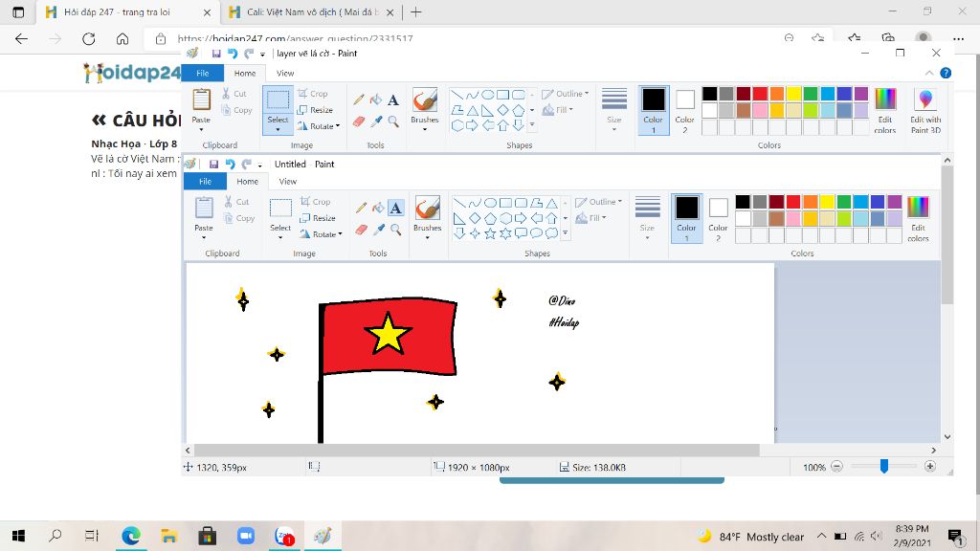Open Resize in Untitled Paint window
Screen dimensions: 980x551
318,218
